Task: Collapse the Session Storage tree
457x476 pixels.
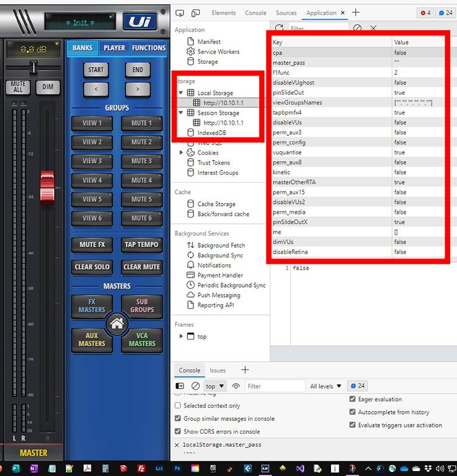Action: 180,113
